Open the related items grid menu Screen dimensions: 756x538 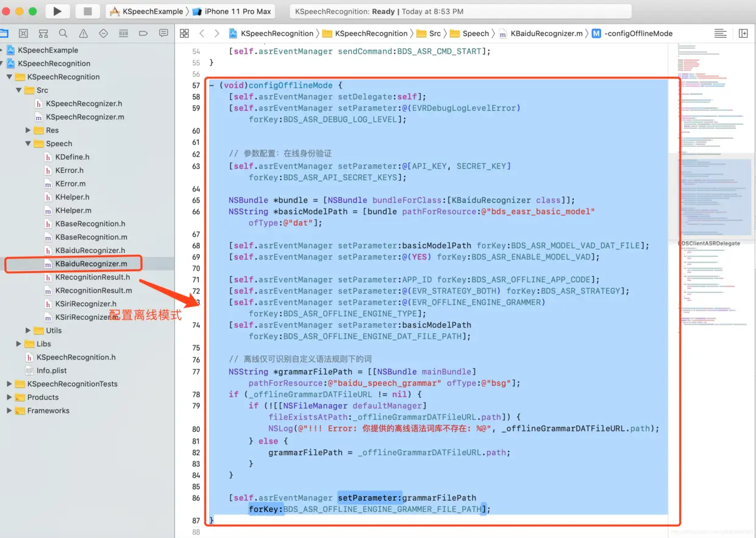[x=184, y=34]
